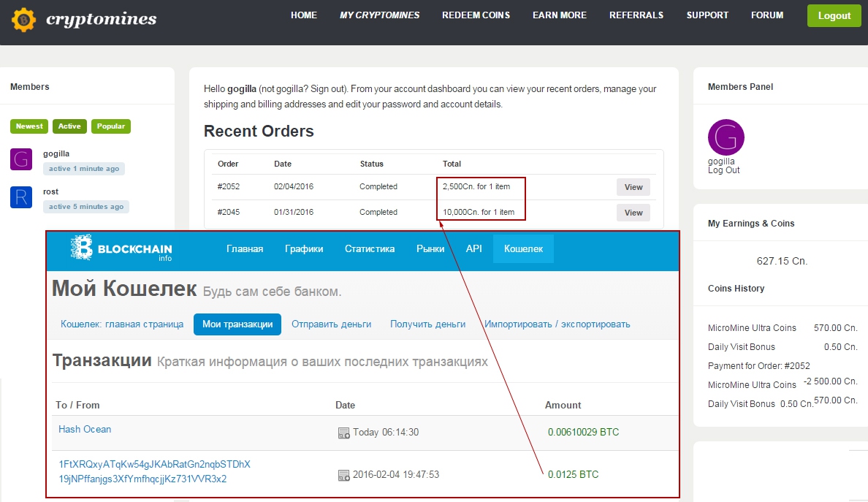Open Графики tab in Blockchain header

click(x=304, y=249)
